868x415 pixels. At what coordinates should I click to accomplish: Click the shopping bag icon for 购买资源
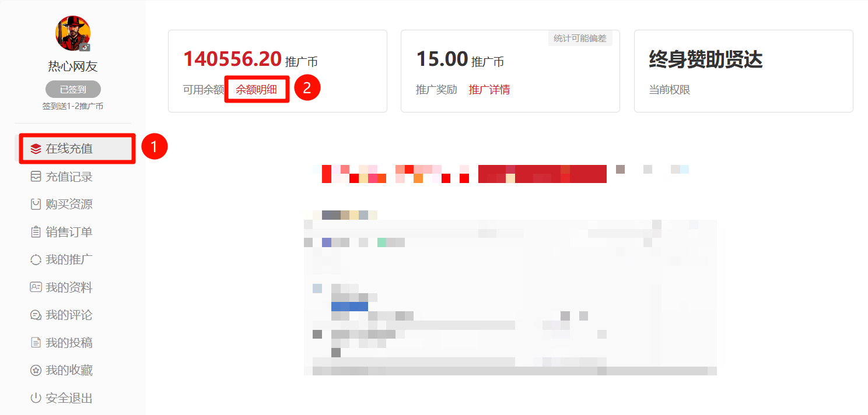pos(36,204)
